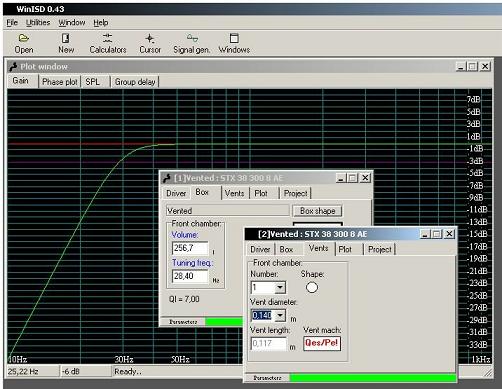The image size is (502, 389).
Task: Click the blue Volume label
Action: point(185,235)
